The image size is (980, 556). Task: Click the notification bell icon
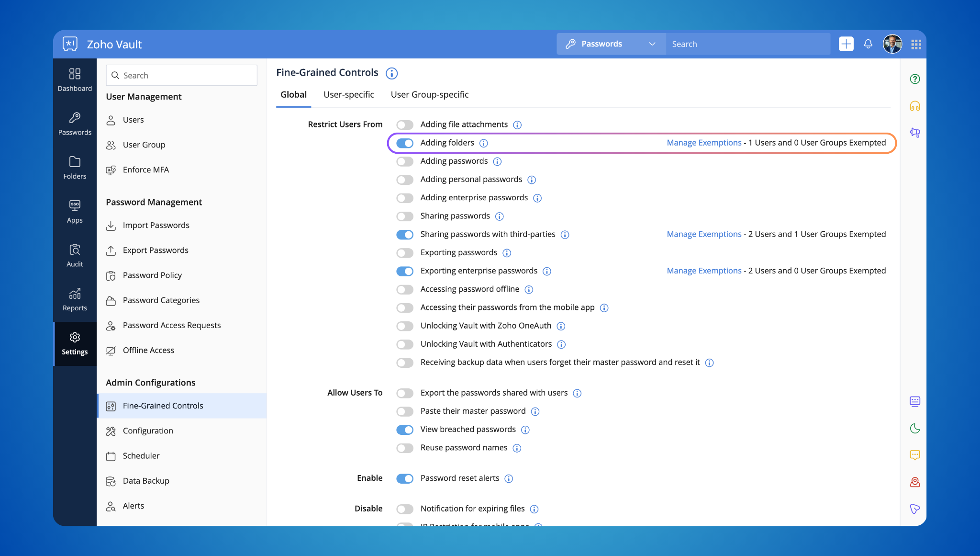tap(868, 44)
